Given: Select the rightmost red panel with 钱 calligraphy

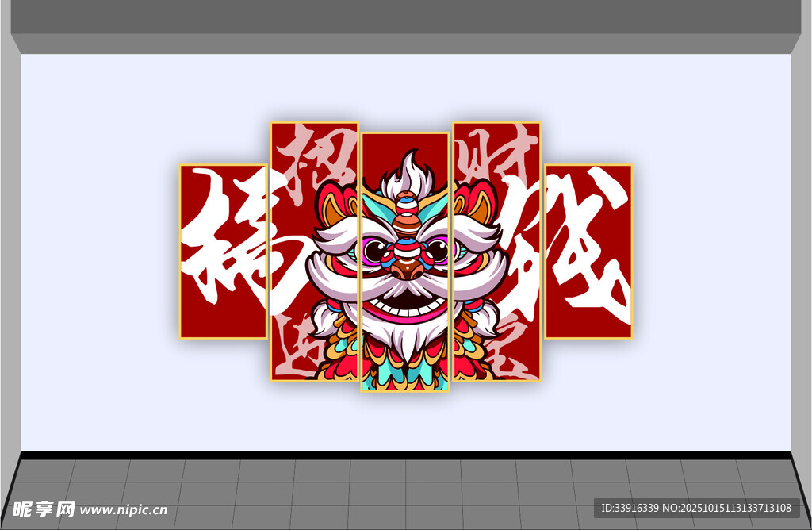Looking at the screenshot, I should point(588,252).
